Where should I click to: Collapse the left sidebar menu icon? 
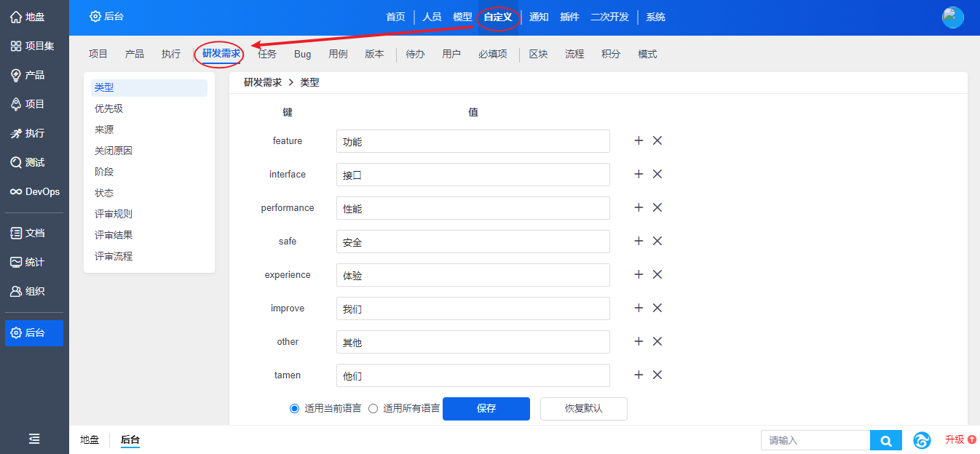coord(34,439)
